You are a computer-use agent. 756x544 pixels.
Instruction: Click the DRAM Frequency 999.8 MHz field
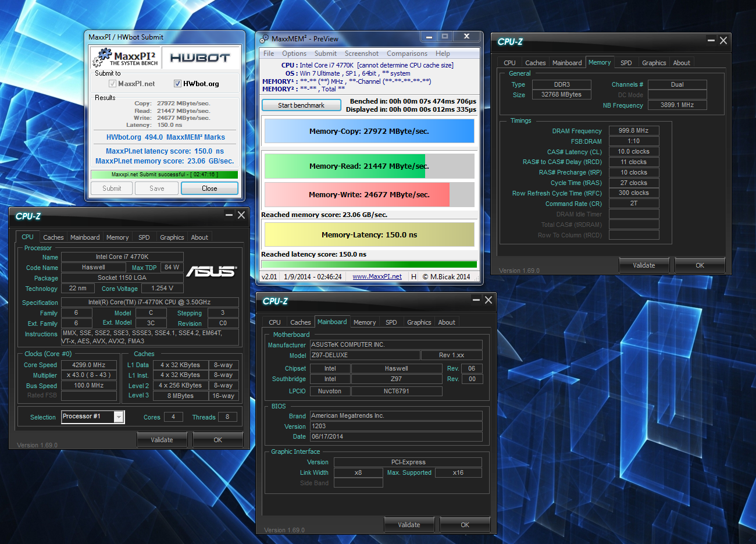pyautogui.click(x=633, y=130)
